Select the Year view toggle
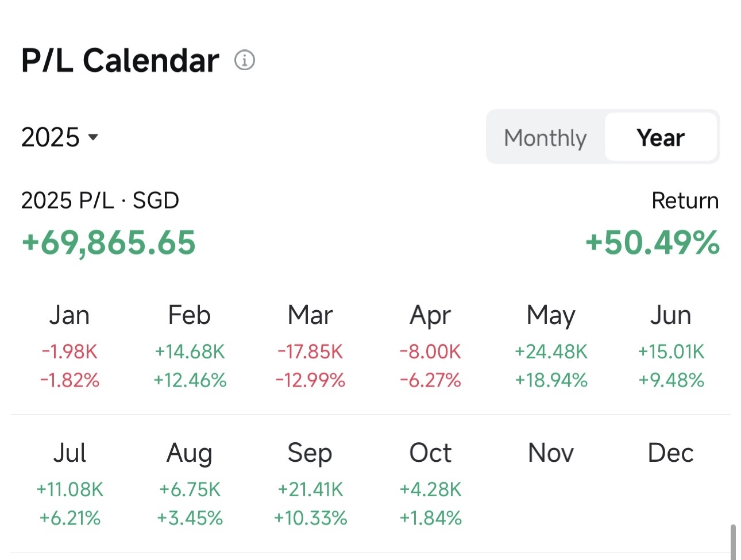The image size is (741, 560). tap(661, 137)
